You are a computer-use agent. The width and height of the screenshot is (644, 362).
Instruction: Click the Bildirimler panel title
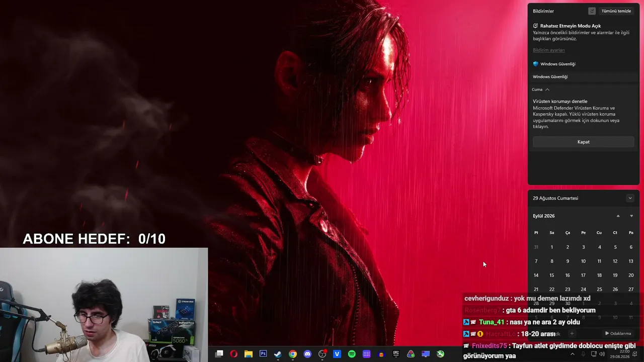tap(543, 11)
